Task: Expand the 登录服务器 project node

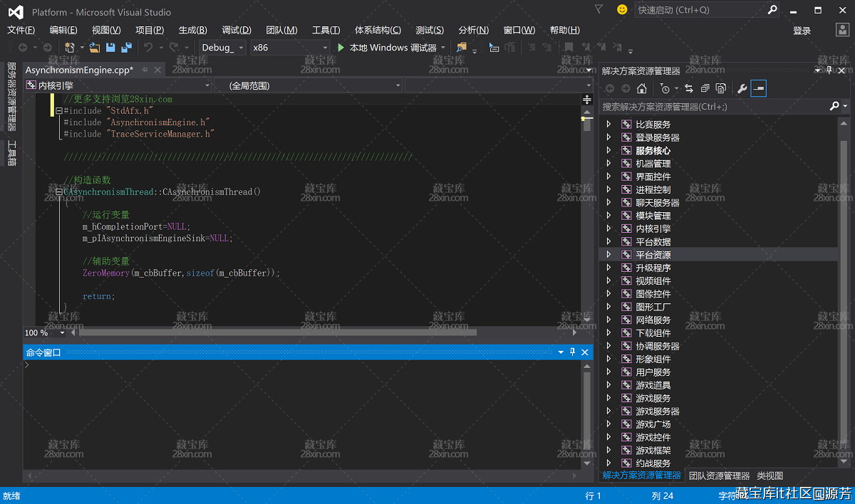Action: pyautogui.click(x=608, y=137)
